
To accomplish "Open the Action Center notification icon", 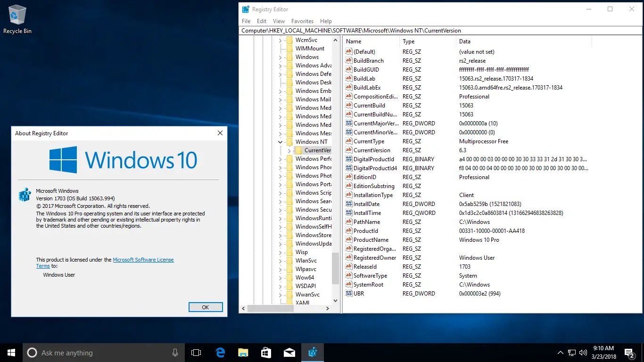I will (629, 353).
